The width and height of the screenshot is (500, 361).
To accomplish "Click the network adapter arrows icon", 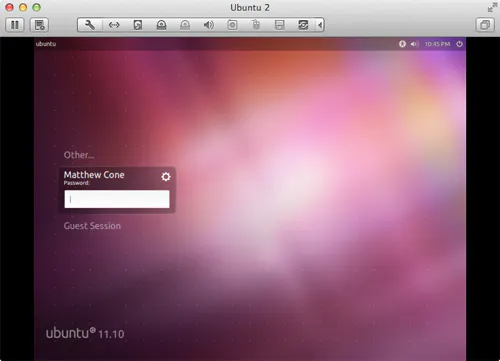I will 114,25.
